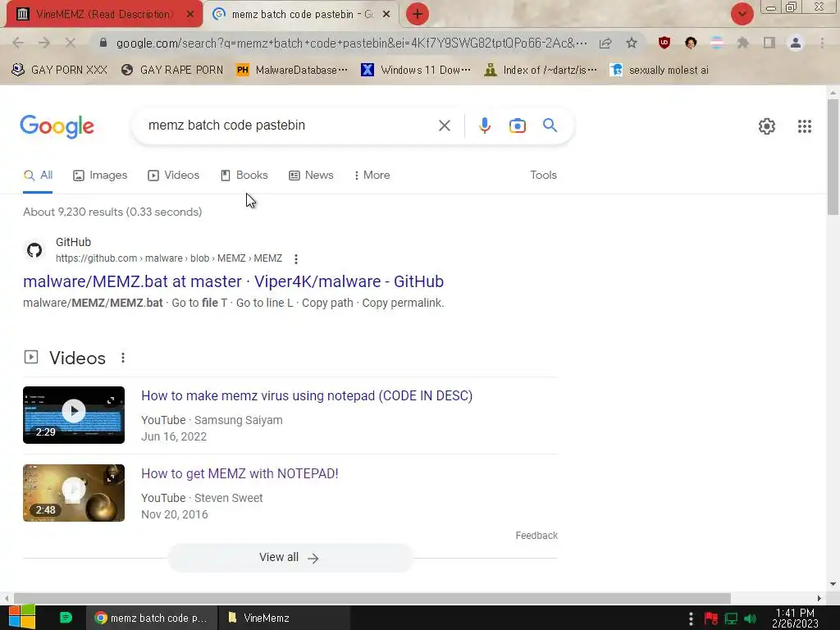Bookmark this page with the star icon
This screenshot has height=630, width=840.
pos(632,43)
